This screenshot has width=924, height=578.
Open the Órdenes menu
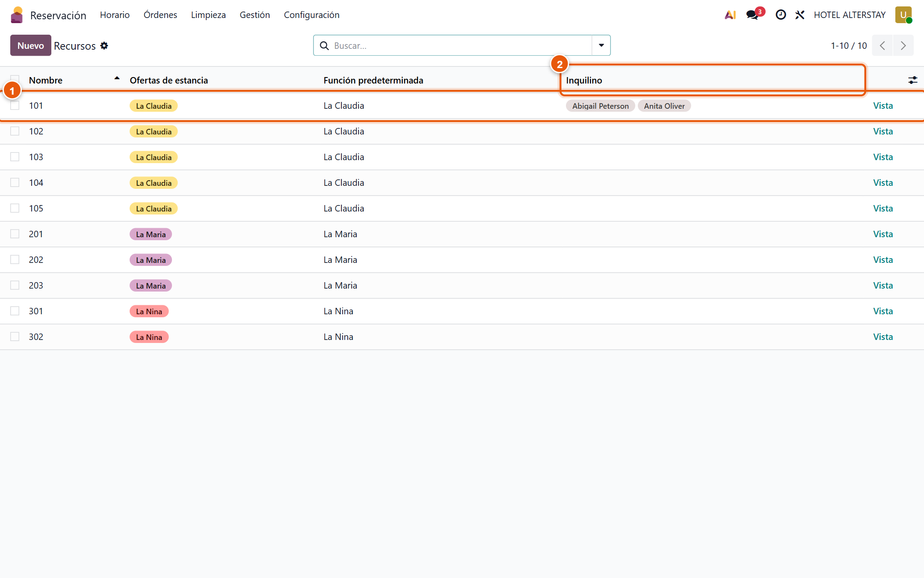coord(160,15)
